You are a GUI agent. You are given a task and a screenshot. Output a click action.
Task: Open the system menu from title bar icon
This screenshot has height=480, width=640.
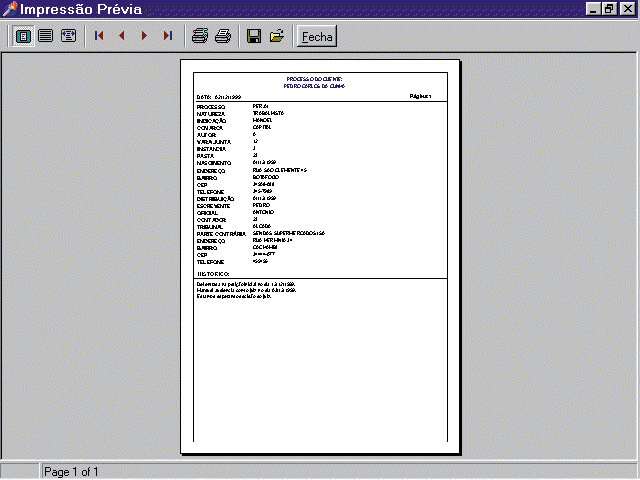[9, 9]
